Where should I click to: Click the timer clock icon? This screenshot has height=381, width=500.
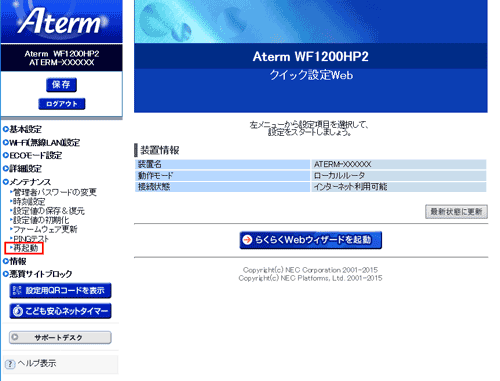click(17, 311)
